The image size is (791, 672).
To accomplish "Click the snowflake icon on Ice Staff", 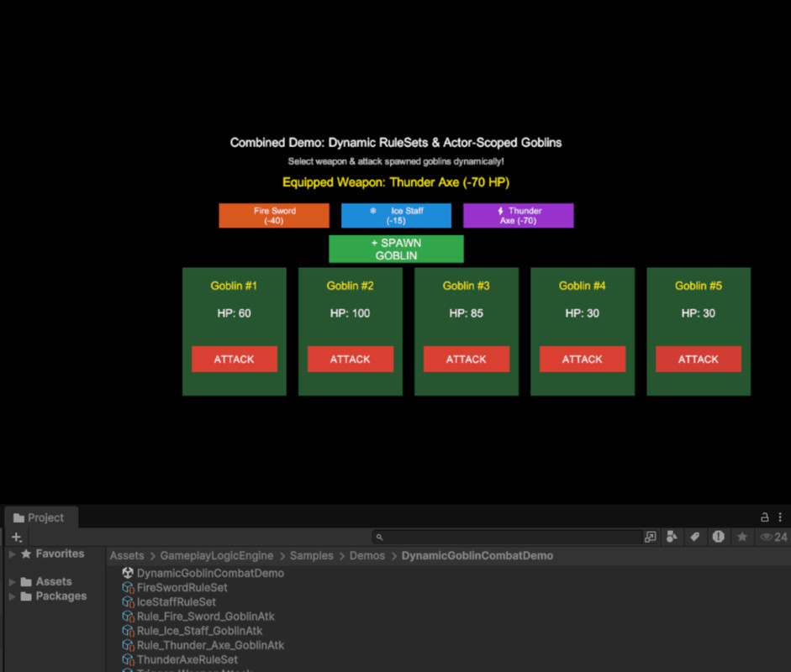I will coord(372,211).
